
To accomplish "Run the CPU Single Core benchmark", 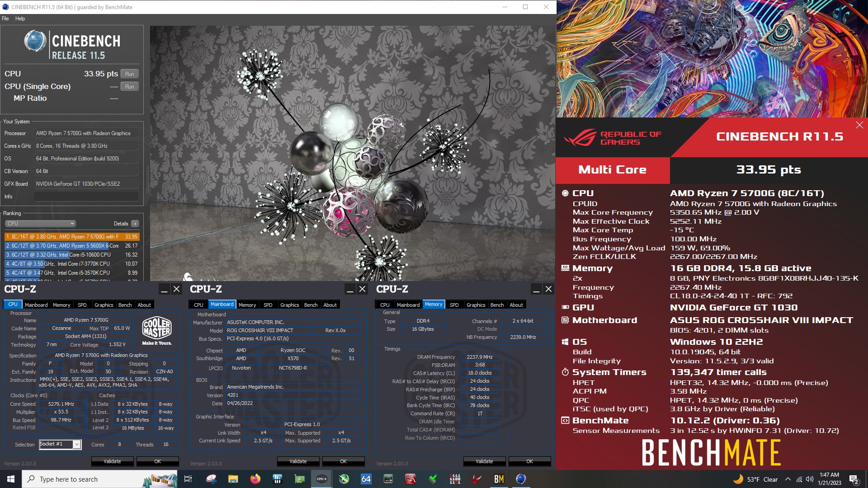I will (129, 87).
